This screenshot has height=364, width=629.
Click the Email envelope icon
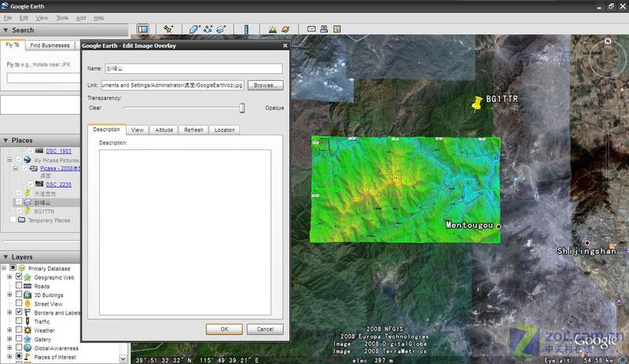pyautogui.click(x=311, y=29)
